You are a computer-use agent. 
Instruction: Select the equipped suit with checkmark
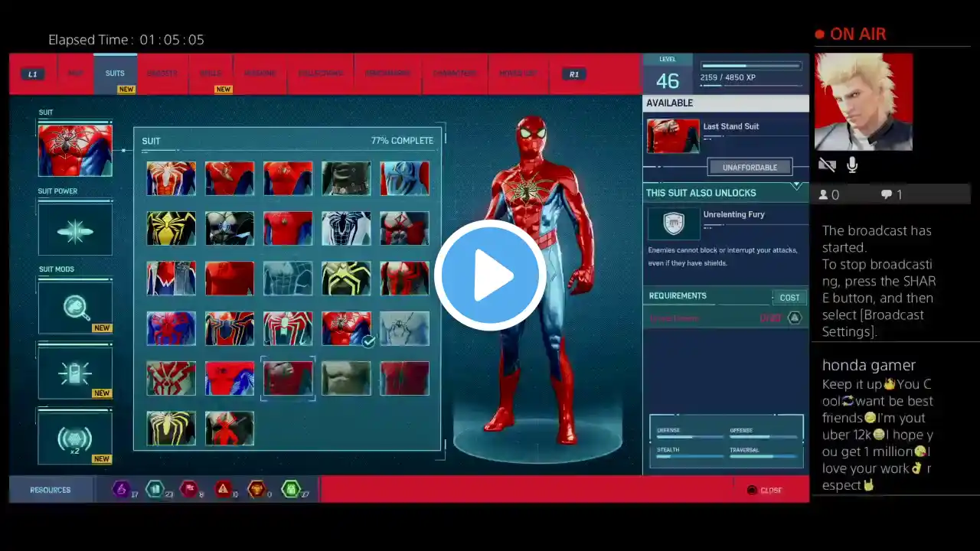346,328
